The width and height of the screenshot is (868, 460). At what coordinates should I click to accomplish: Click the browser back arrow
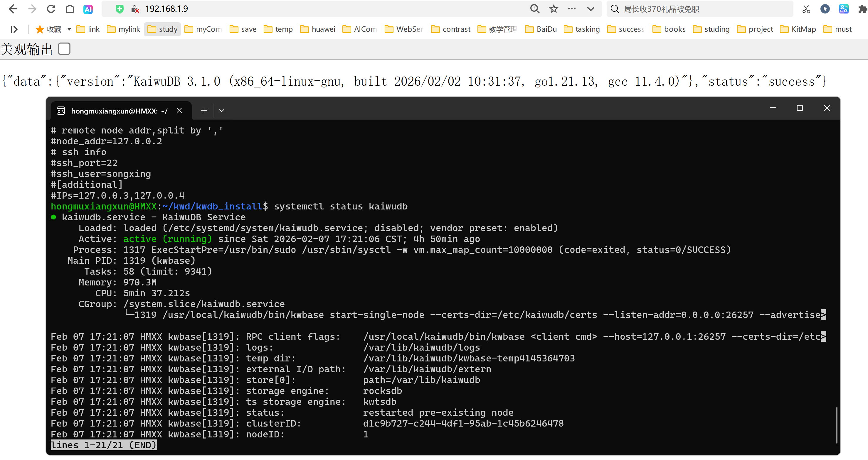(13, 9)
